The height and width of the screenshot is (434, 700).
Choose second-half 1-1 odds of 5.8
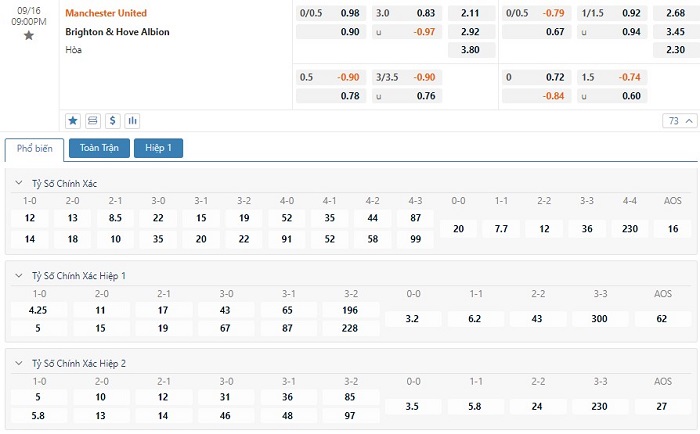tap(472, 407)
